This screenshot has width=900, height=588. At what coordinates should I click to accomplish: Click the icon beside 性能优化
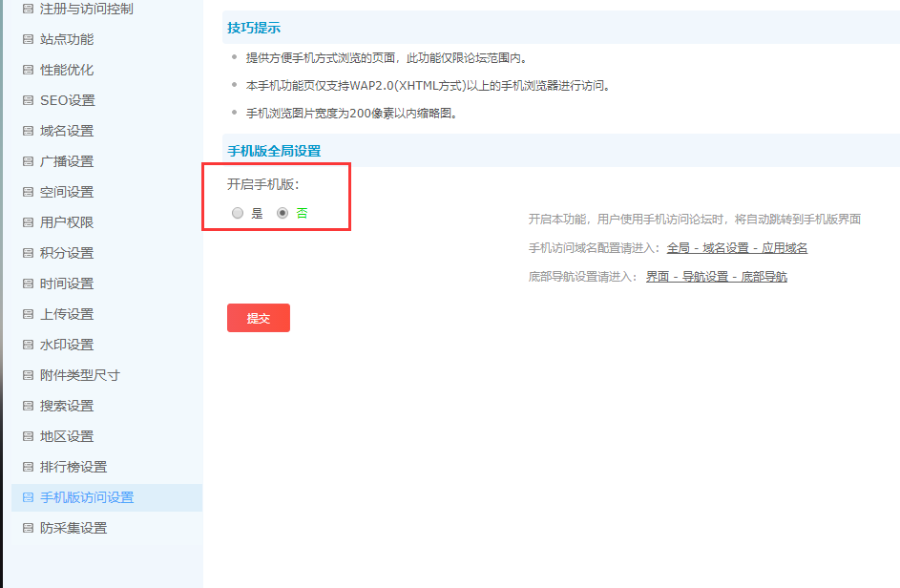point(28,70)
